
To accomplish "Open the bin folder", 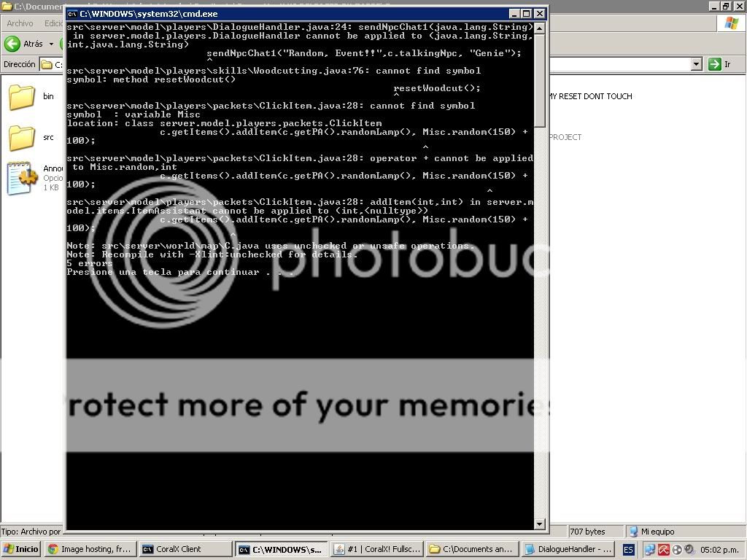I will tap(22, 97).
